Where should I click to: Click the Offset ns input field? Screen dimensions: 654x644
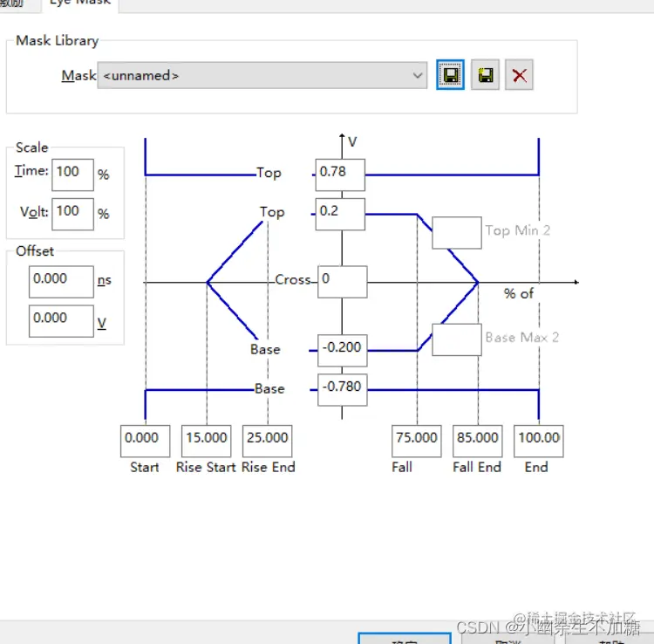[x=61, y=282]
